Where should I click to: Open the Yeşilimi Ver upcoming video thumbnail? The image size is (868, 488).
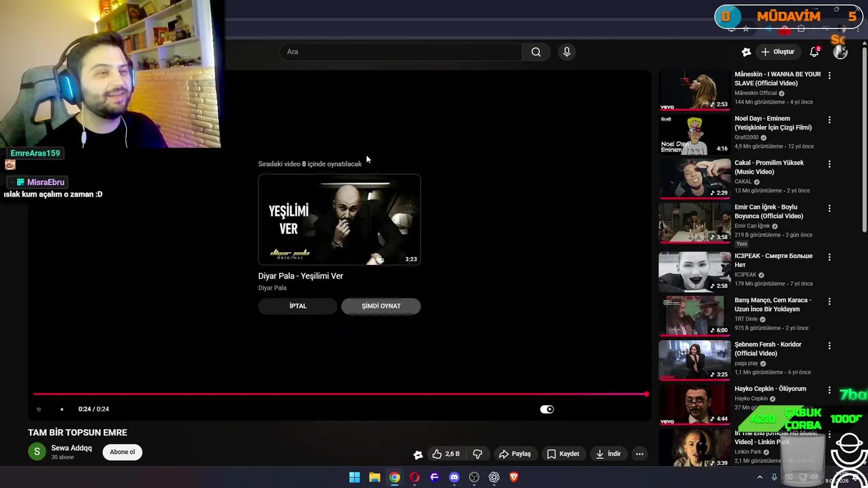339,220
